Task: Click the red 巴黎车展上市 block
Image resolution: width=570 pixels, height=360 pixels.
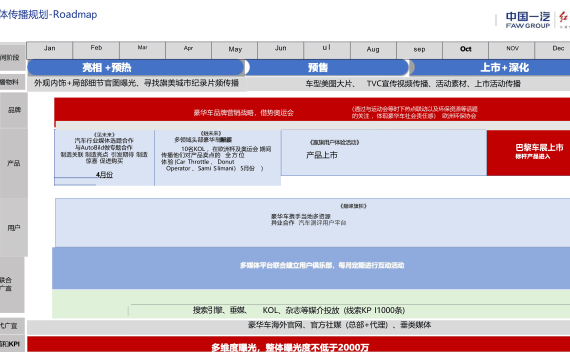Action: (529, 152)
